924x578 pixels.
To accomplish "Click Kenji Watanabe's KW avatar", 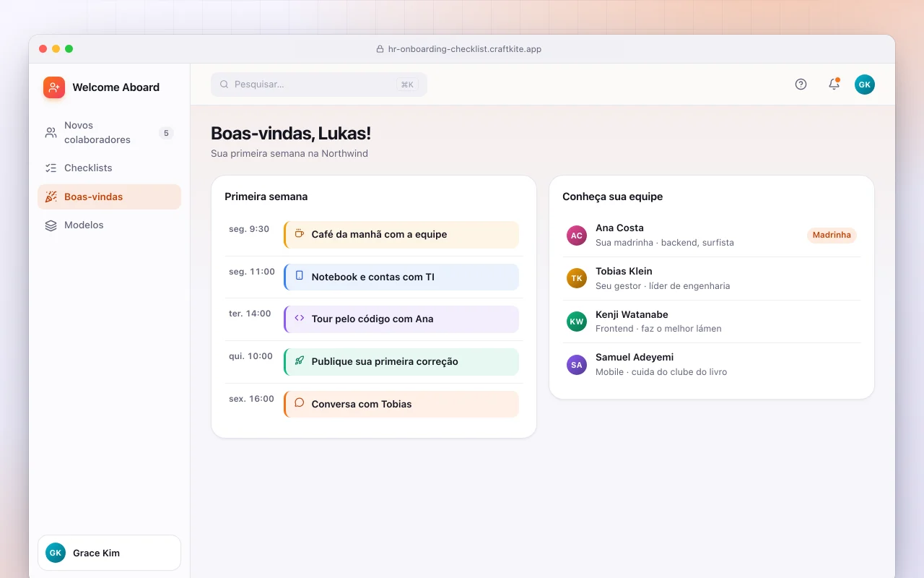I will [577, 322].
